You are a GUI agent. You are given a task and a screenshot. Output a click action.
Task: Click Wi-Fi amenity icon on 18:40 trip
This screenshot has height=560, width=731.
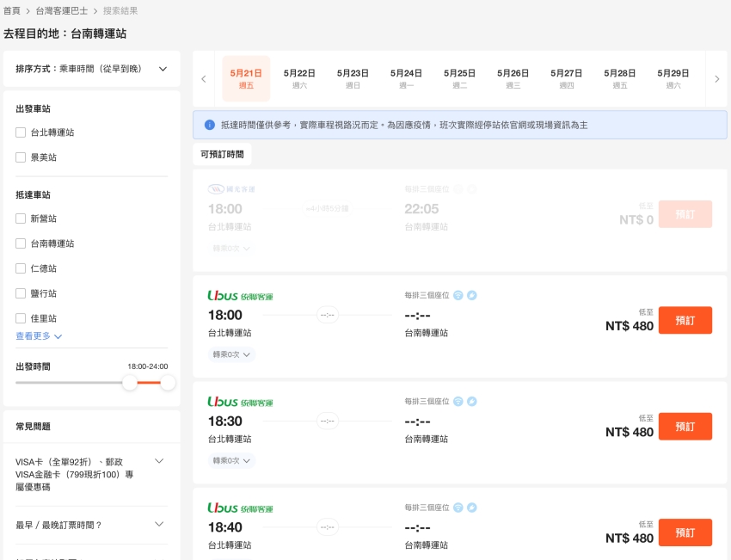[x=458, y=508]
